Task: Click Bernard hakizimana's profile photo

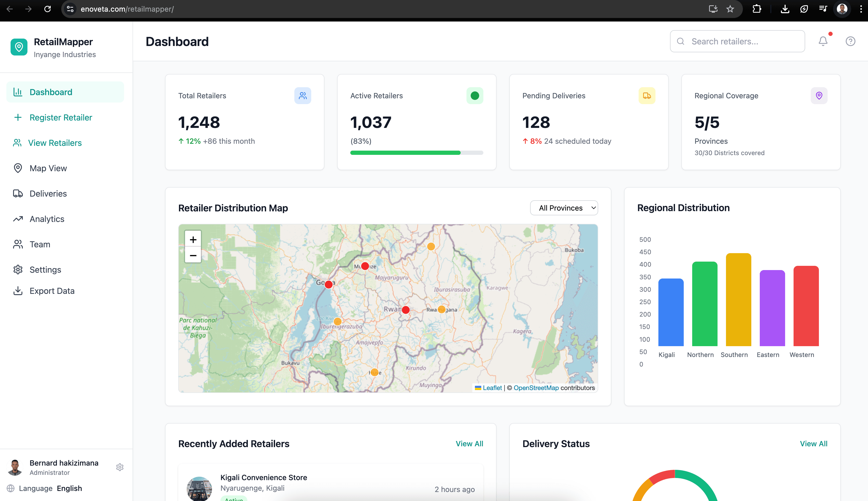Action: pyautogui.click(x=15, y=467)
